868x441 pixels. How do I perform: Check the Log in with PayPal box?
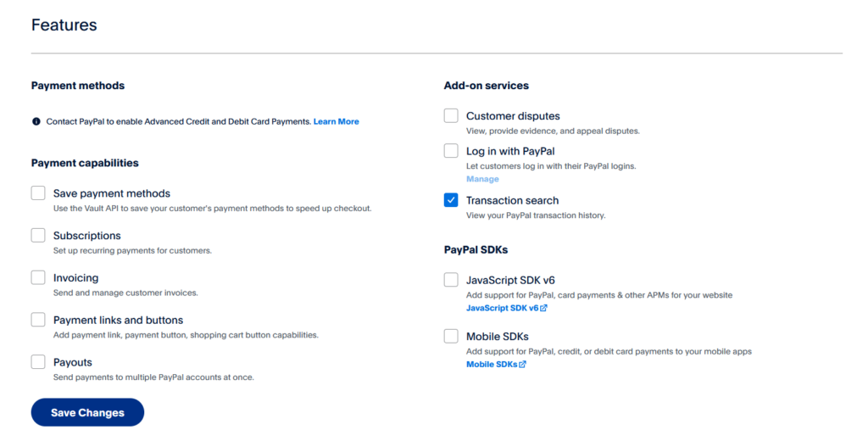(451, 151)
